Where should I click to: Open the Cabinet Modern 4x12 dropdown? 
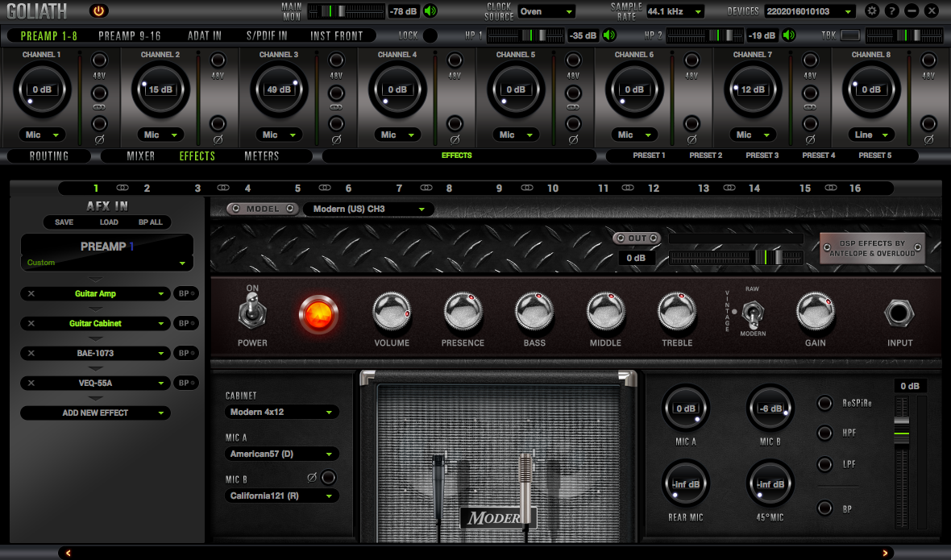[x=281, y=412]
